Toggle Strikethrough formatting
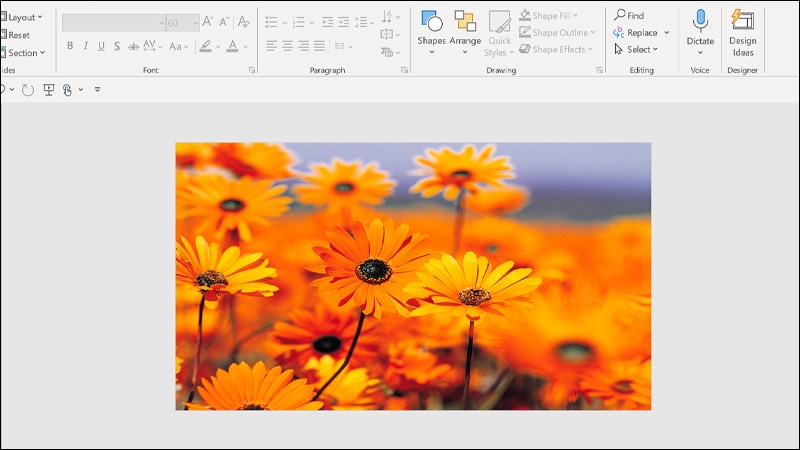800x450 pixels. point(134,46)
